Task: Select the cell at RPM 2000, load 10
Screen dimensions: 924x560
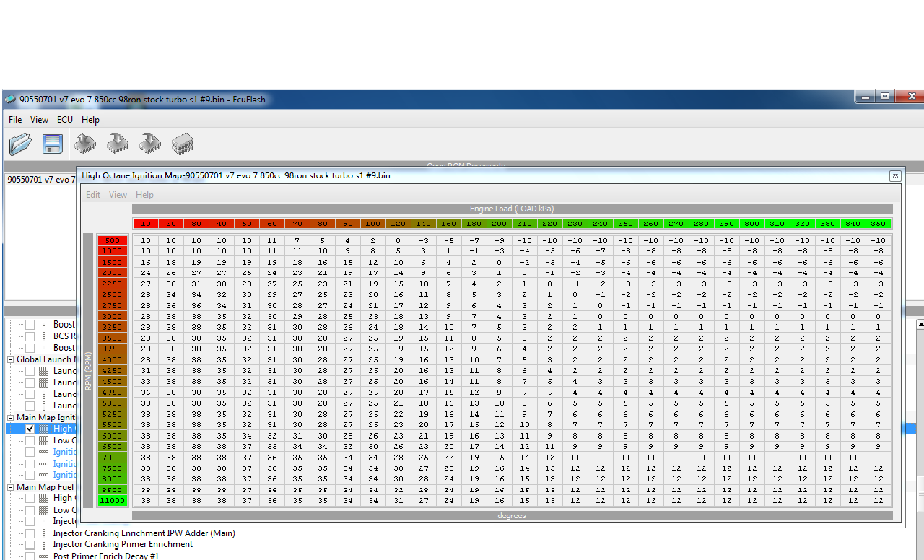Action: point(146,273)
